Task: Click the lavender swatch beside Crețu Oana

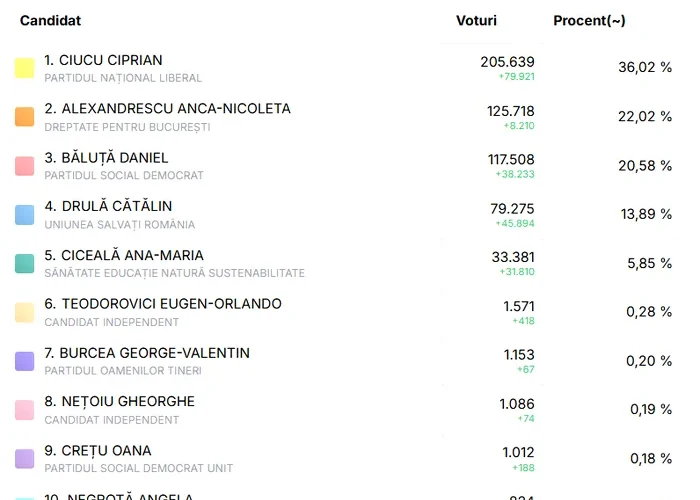Action: [x=25, y=458]
